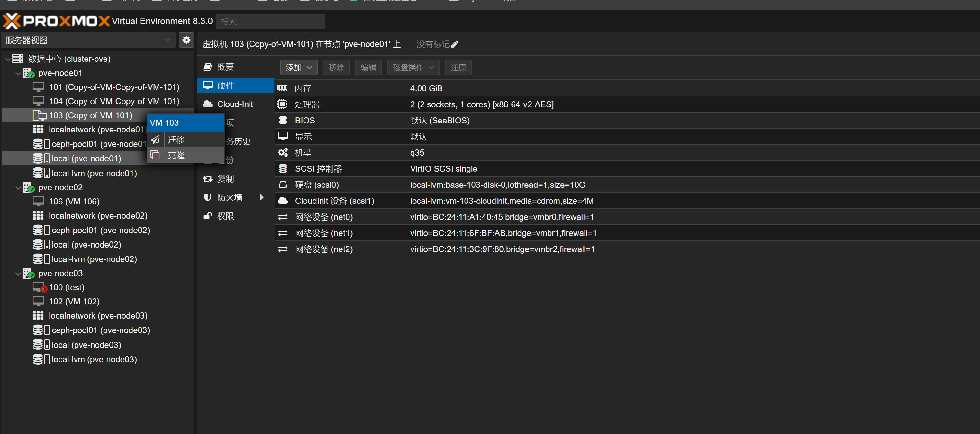Select localnetwork (pve-node03) in tree
The height and width of the screenshot is (434, 980).
(98, 316)
